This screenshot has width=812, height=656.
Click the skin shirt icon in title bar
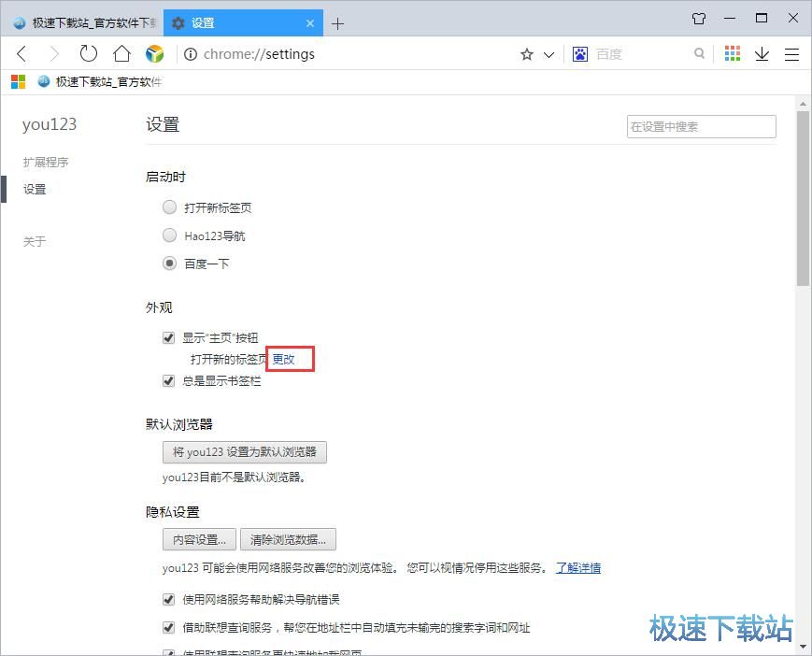[699, 19]
